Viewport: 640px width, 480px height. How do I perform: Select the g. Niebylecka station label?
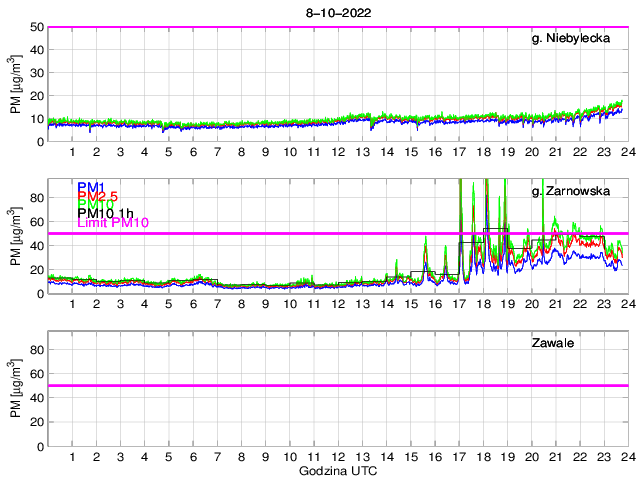point(571,39)
